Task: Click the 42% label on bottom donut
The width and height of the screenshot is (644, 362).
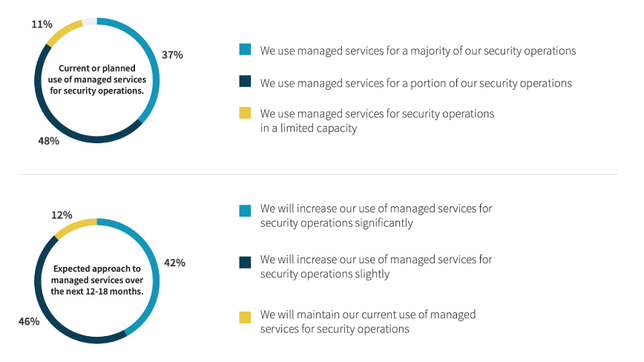Action: coord(174,263)
